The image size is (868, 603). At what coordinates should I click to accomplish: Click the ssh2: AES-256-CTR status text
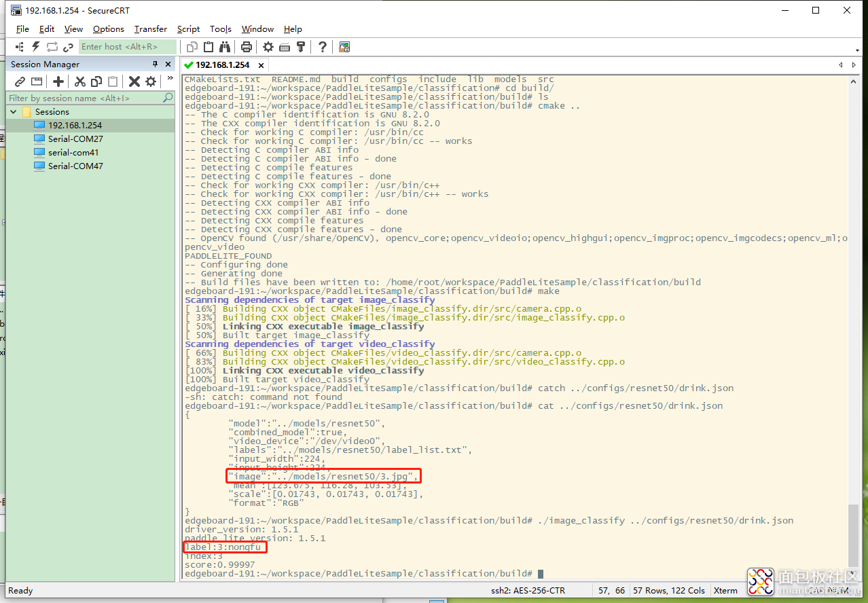528,591
